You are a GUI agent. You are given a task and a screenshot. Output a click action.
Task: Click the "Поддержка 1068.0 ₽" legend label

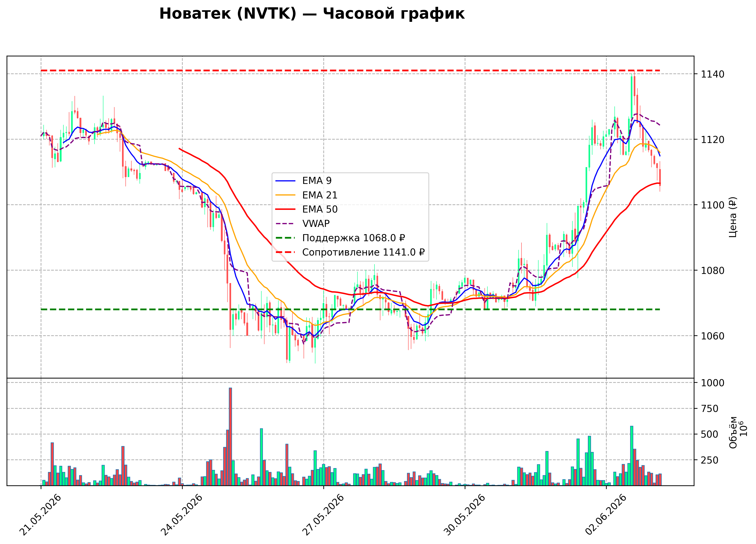(354, 238)
